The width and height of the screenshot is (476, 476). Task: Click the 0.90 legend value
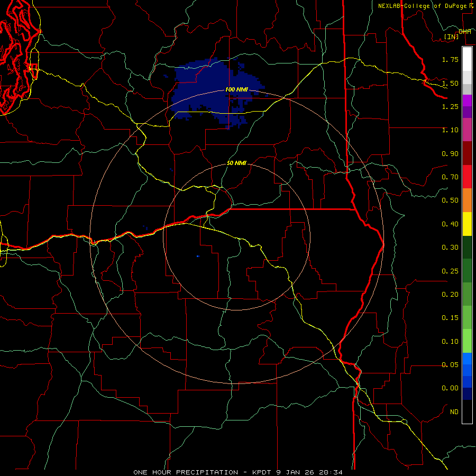[450, 153]
